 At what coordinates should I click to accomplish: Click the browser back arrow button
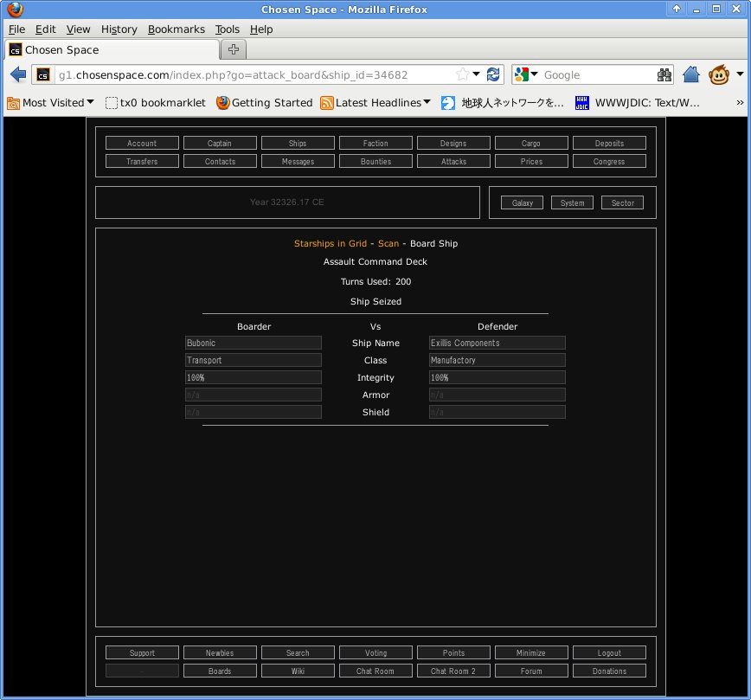click(x=18, y=75)
